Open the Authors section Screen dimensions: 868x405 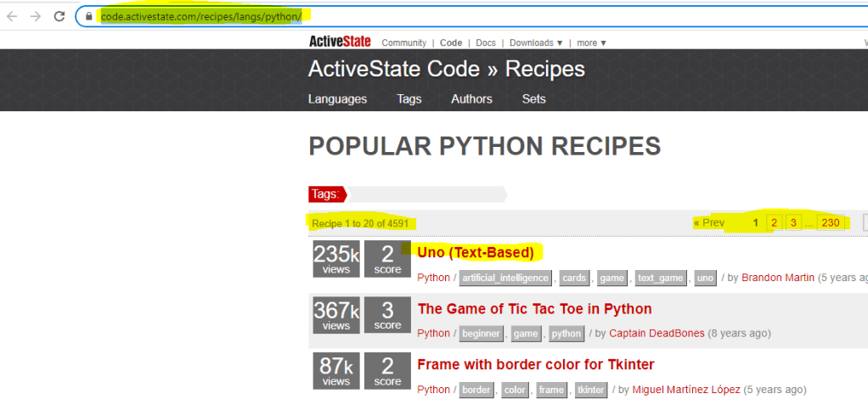[471, 98]
